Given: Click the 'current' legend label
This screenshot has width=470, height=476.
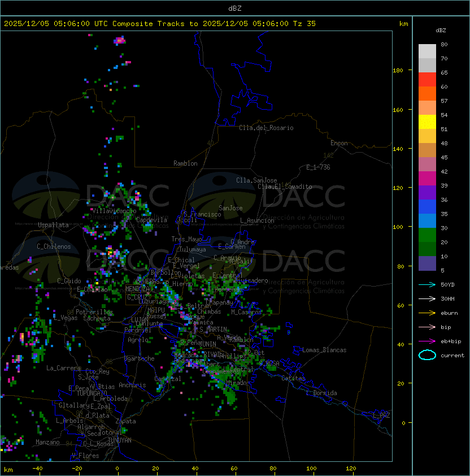Looking at the screenshot, I should click(x=452, y=356).
